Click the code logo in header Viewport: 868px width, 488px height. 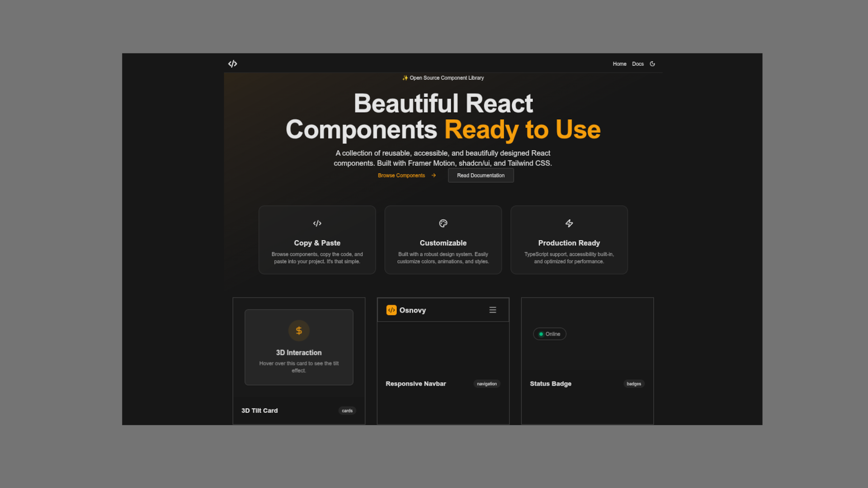(232, 64)
